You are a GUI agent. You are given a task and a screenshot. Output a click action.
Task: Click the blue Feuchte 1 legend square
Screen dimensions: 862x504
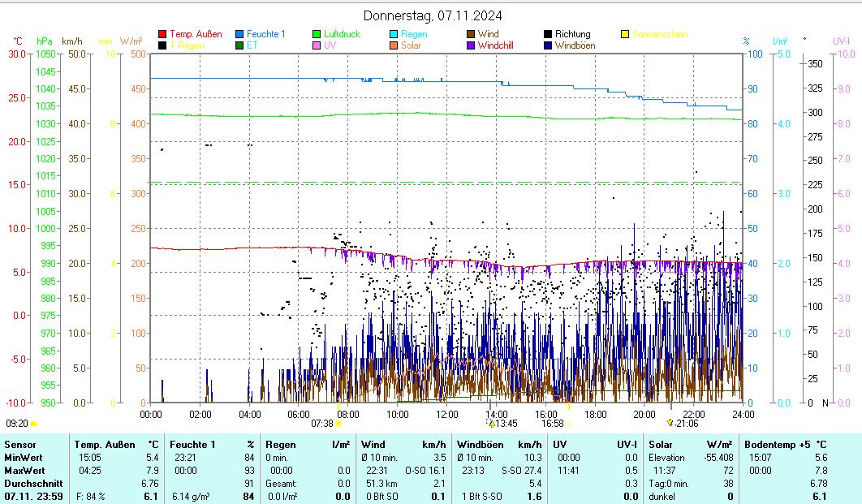click(x=239, y=34)
